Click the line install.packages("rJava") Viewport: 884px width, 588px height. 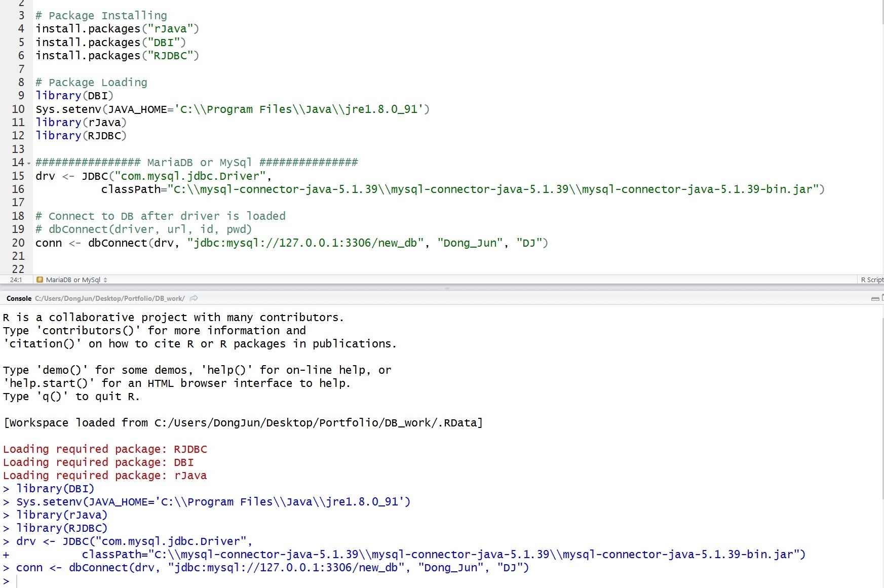pos(117,29)
